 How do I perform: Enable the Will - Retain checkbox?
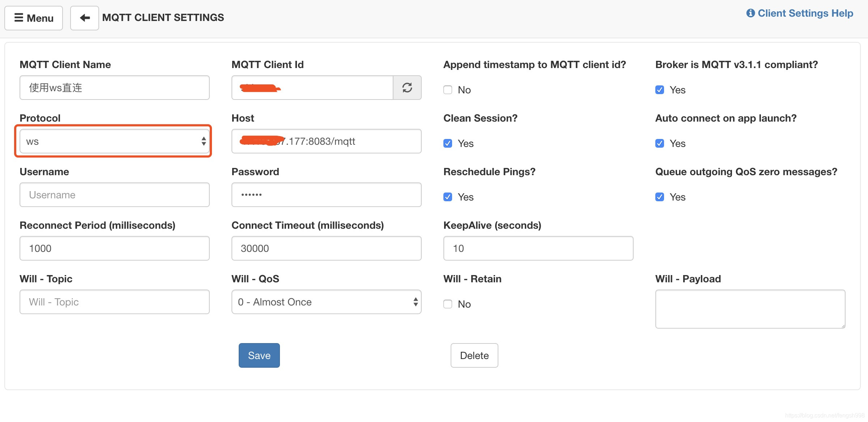[x=448, y=304]
